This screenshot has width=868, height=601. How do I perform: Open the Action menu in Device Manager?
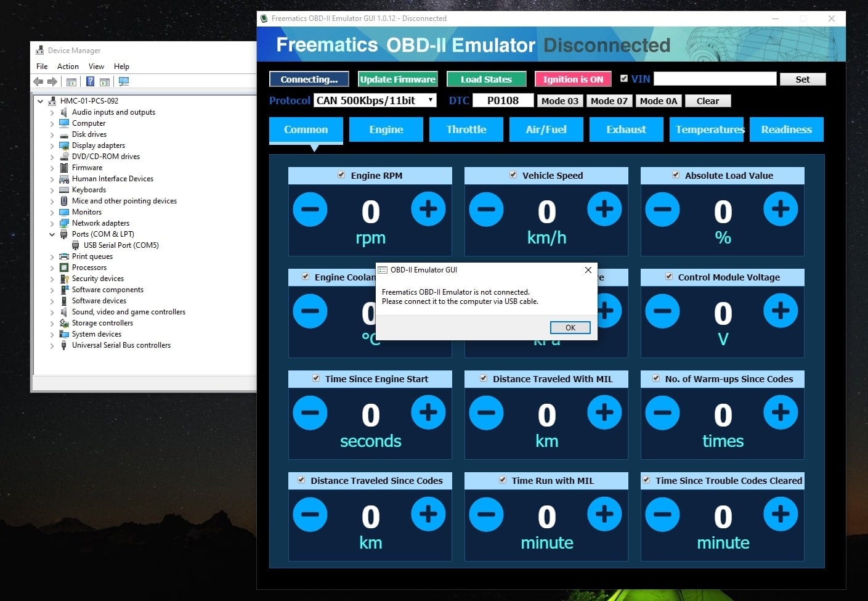pyautogui.click(x=68, y=67)
